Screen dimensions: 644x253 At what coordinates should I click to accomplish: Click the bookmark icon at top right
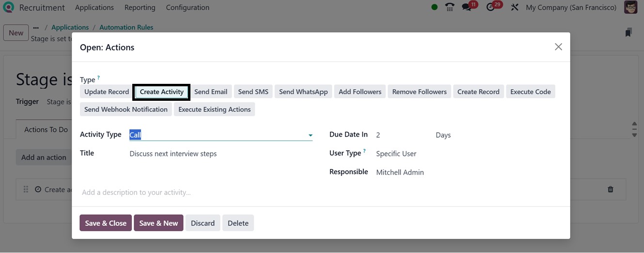pyautogui.click(x=628, y=32)
